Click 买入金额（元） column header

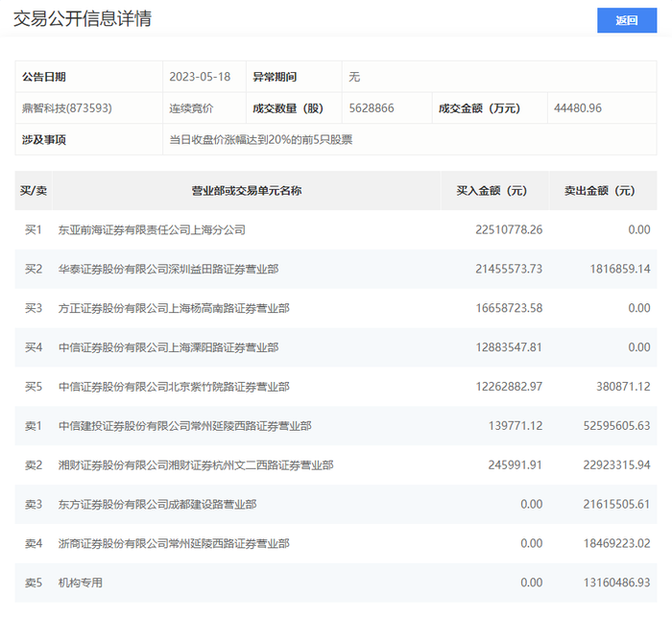pyautogui.click(x=494, y=191)
